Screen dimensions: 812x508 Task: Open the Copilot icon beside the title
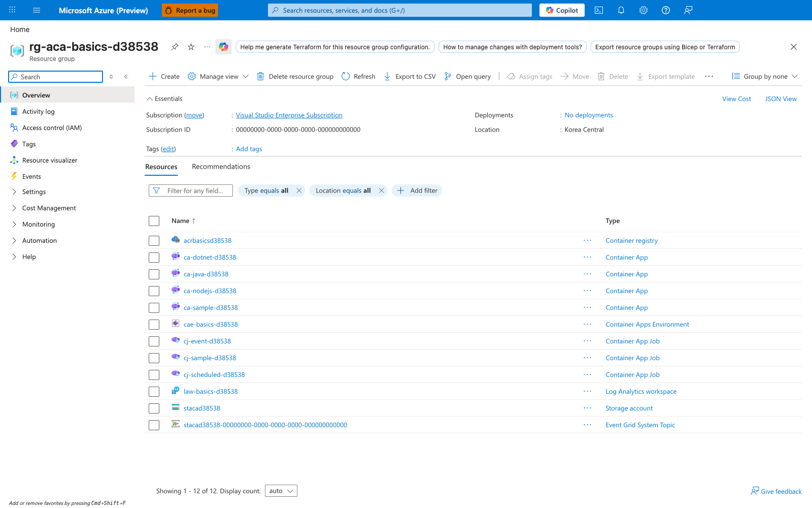click(223, 47)
